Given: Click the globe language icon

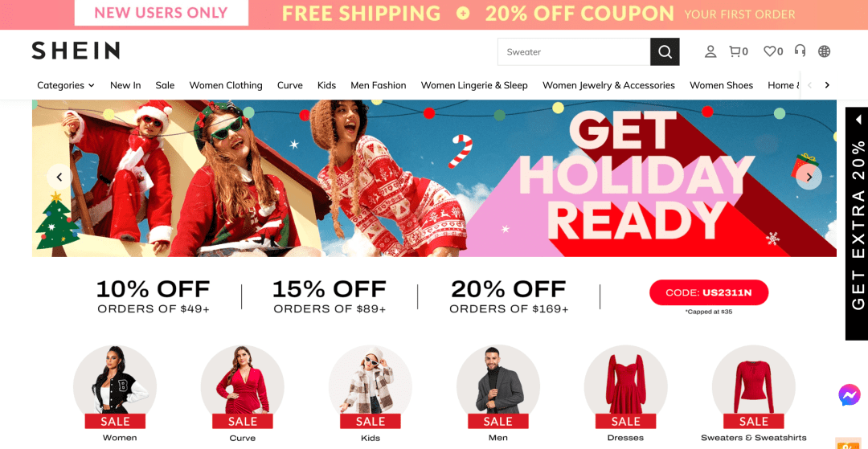Looking at the screenshot, I should coord(825,51).
